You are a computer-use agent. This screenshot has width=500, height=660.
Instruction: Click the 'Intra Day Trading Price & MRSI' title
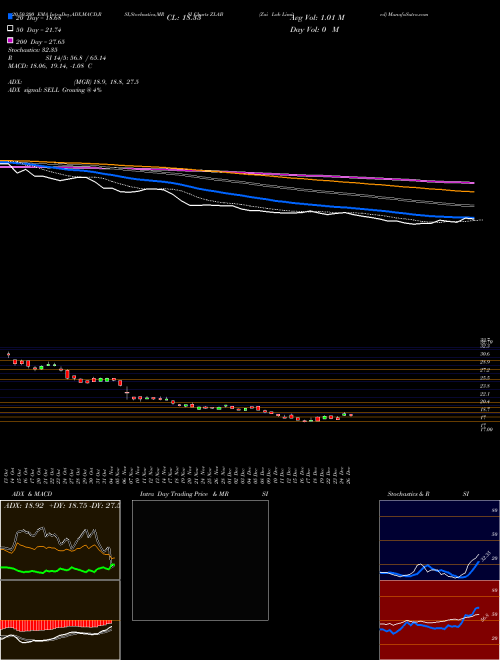pyautogui.click(x=204, y=494)
